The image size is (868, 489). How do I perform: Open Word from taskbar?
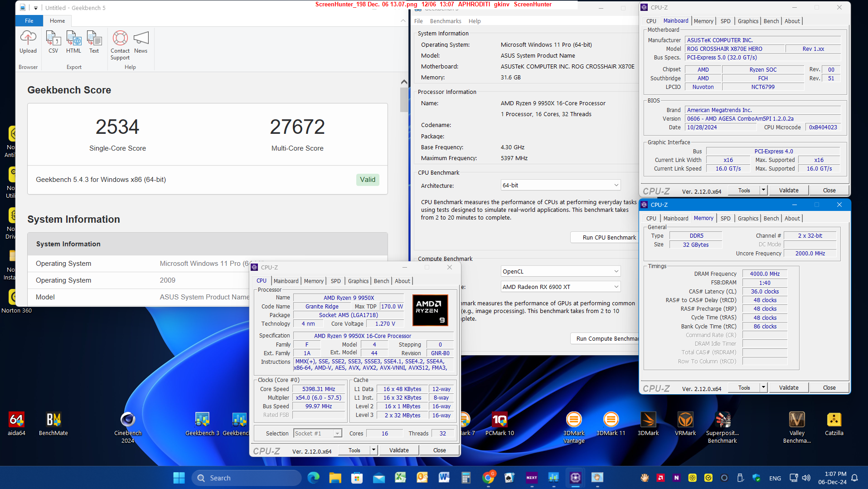(444, 478)
